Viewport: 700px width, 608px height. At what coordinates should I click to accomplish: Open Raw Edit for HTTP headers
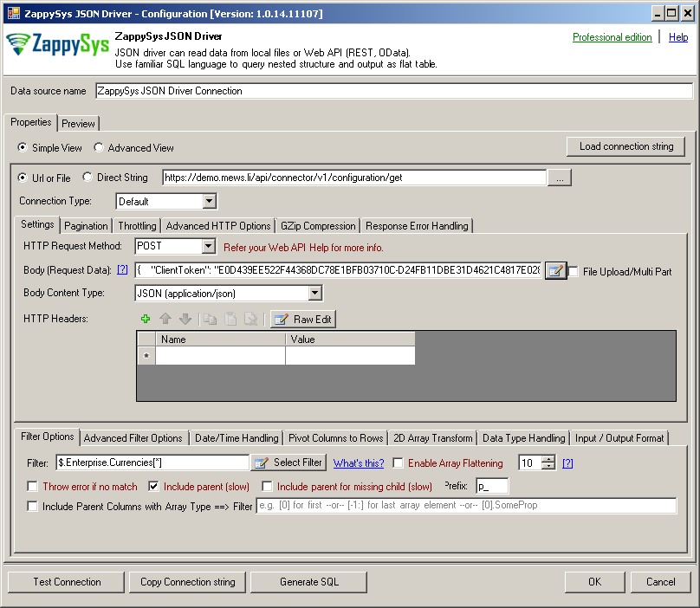[302, 319]
